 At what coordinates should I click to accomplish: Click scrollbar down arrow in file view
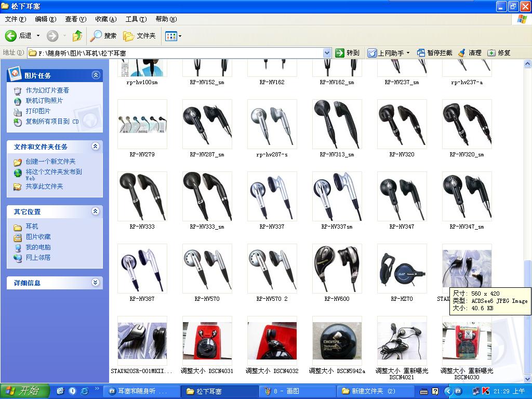point(528,379)
